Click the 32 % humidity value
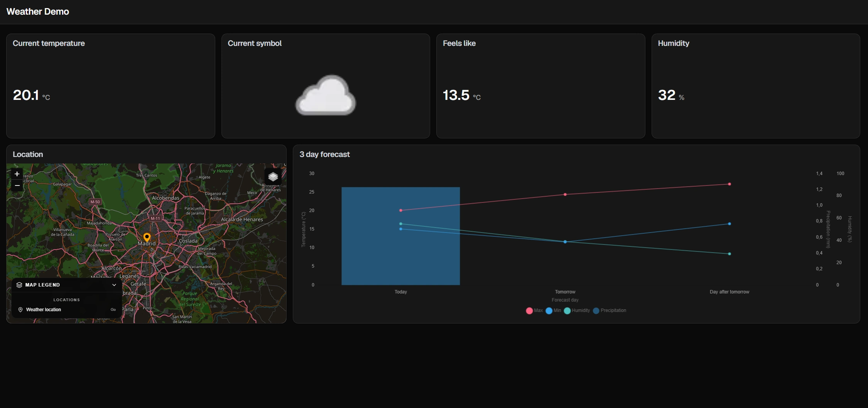 pyautogui.click(x=671, y=95)
